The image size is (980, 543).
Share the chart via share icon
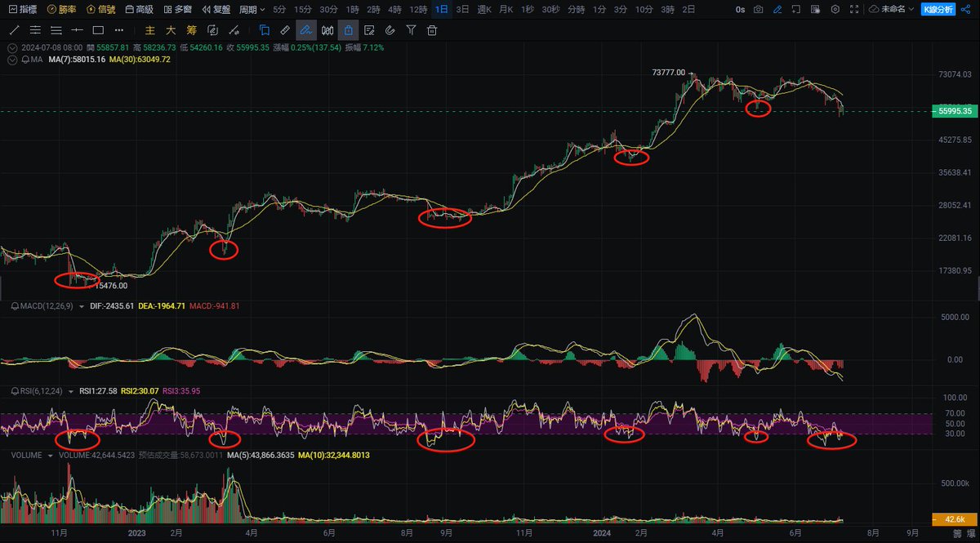point(965,9)
